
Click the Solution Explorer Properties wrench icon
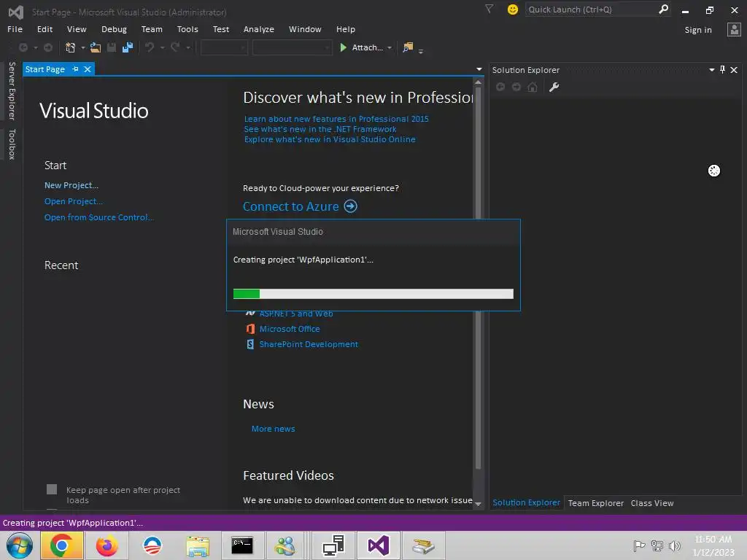pos(554,87)
